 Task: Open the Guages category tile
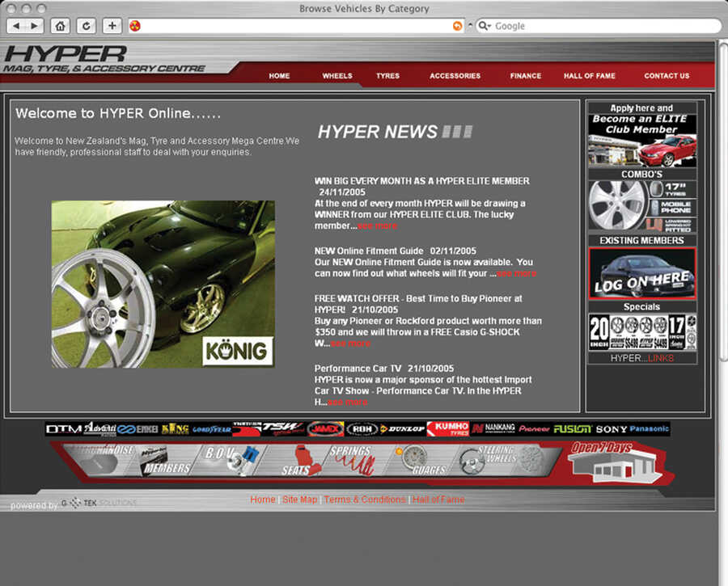pos(420,461)
